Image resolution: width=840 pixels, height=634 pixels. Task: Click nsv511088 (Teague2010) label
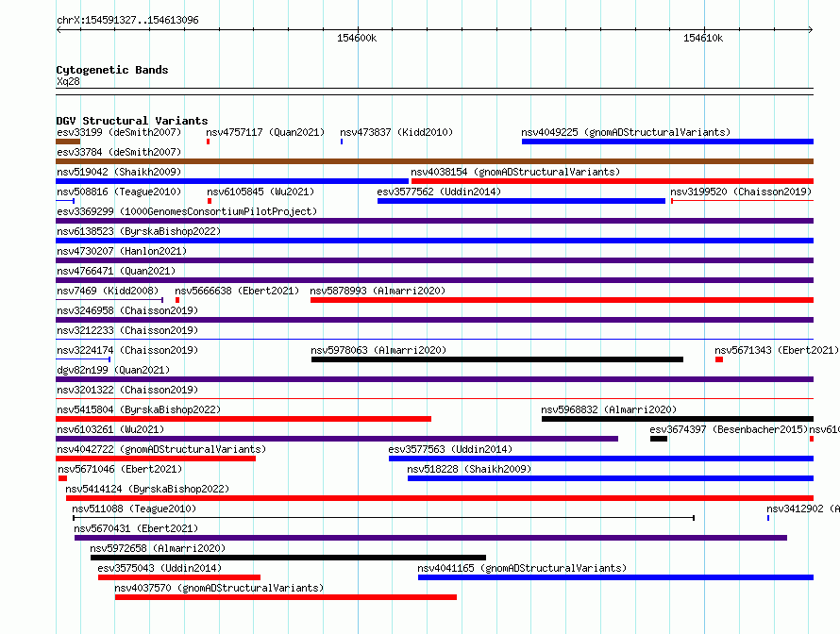pos(134,509)
